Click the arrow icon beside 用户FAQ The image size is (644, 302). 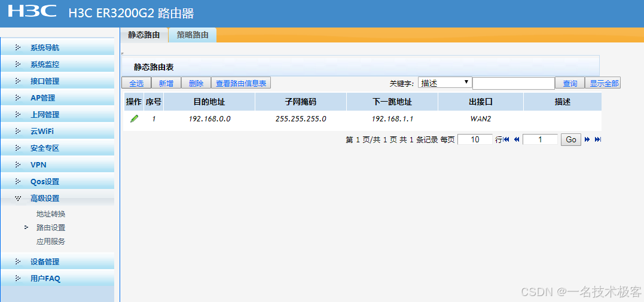click(18, 278)
